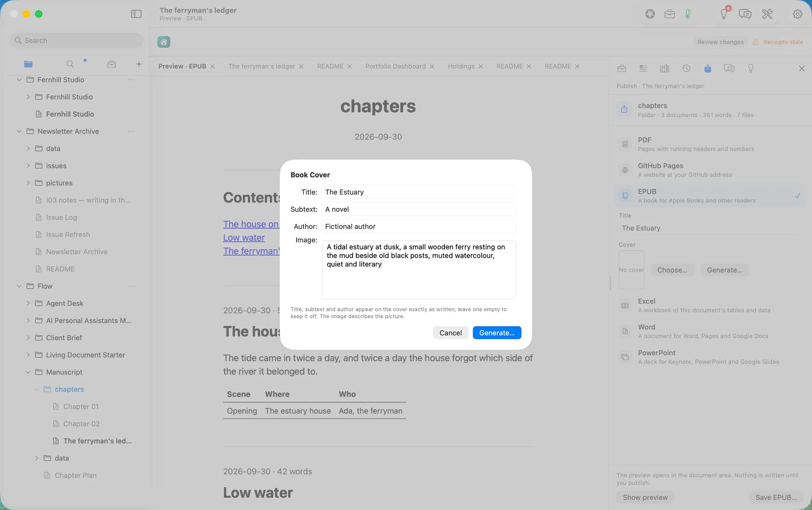This screenshot has height=510, width=812.
Task: Open the lightbulb icon in inspector panel
Action: point(751,68)
